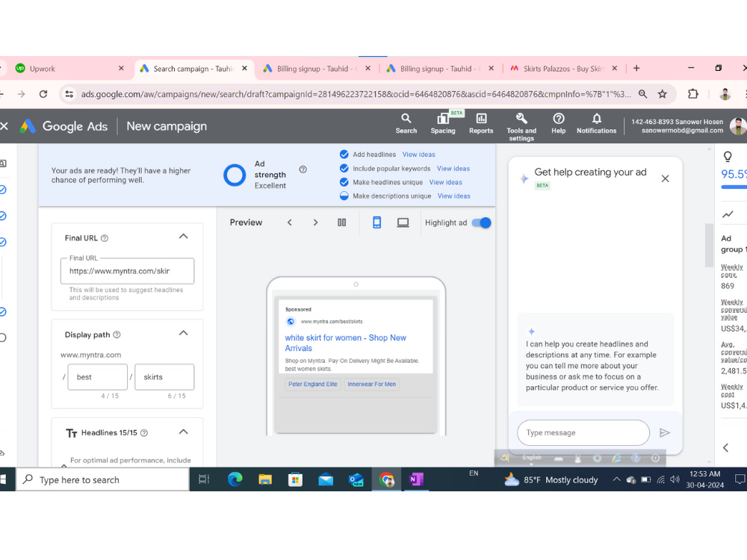View ideas for Make headlines unique
Screen dimensions: 747x560
445,182
